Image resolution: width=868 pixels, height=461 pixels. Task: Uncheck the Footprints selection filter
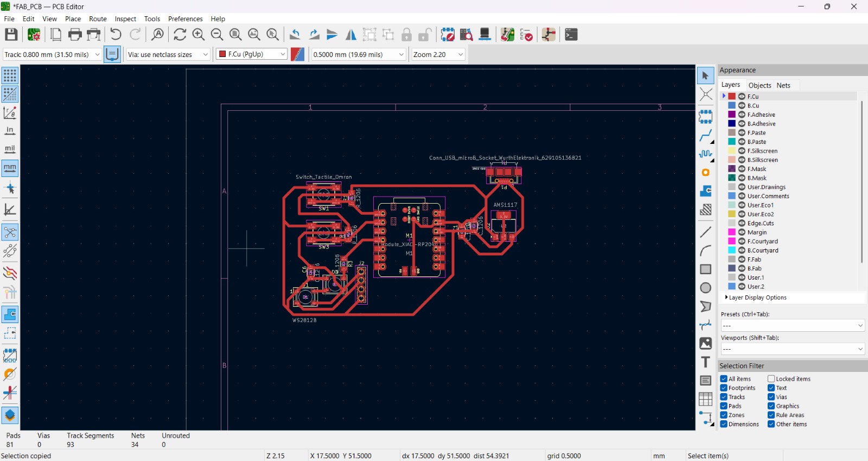point(724,388)
